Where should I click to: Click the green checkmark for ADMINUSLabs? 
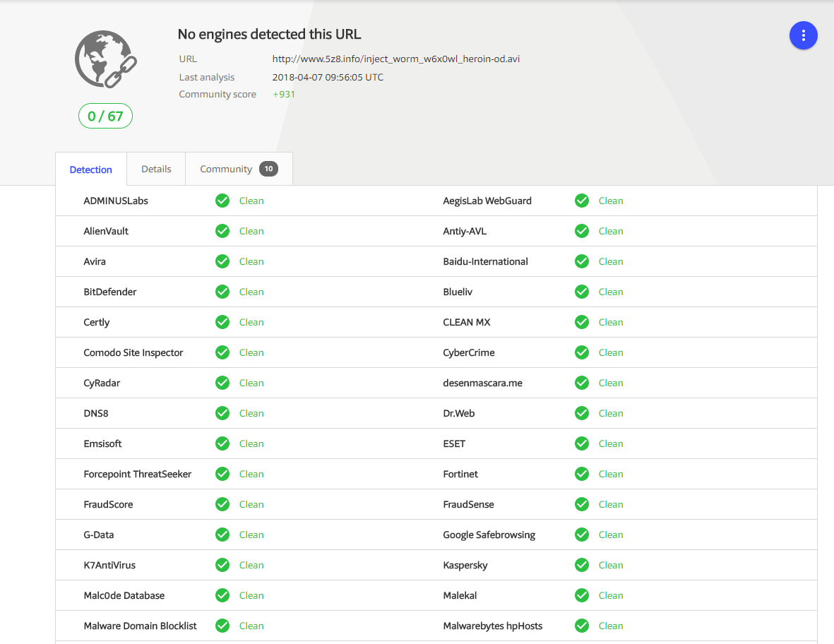[222, 201]
